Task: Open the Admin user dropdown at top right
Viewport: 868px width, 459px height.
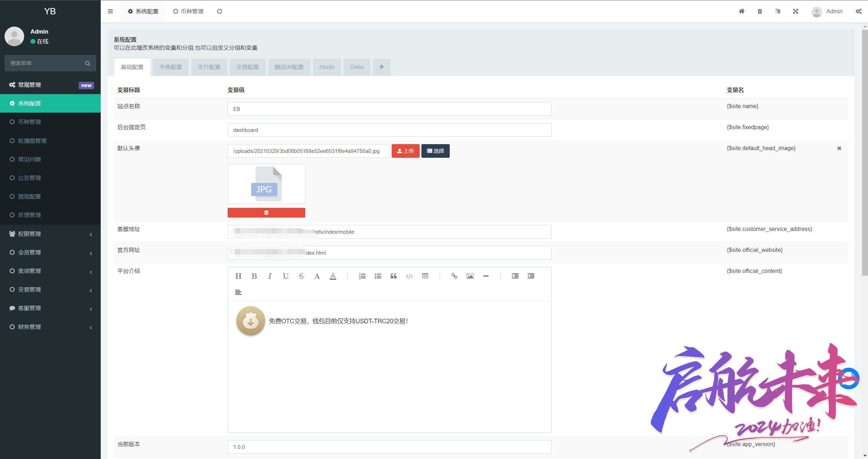Action: (x=827, y=12)
